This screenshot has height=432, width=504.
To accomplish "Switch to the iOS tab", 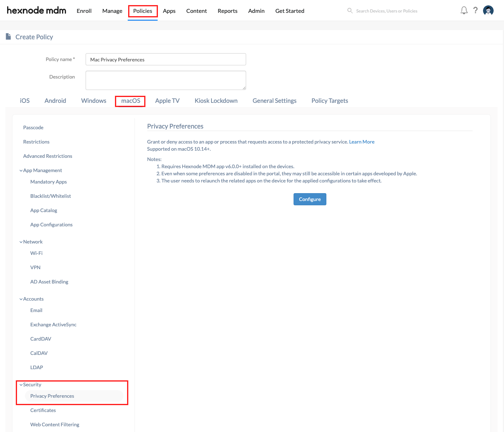I will click(x=25, y=101).
